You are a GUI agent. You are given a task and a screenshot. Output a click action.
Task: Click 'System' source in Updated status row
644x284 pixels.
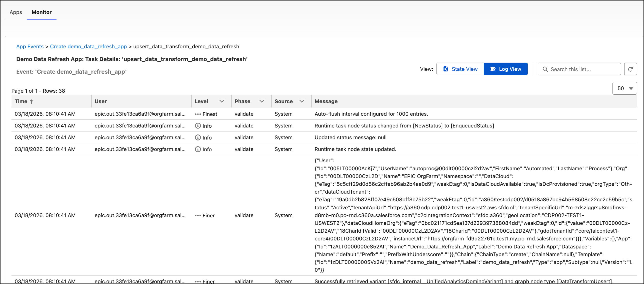(283, 137)
